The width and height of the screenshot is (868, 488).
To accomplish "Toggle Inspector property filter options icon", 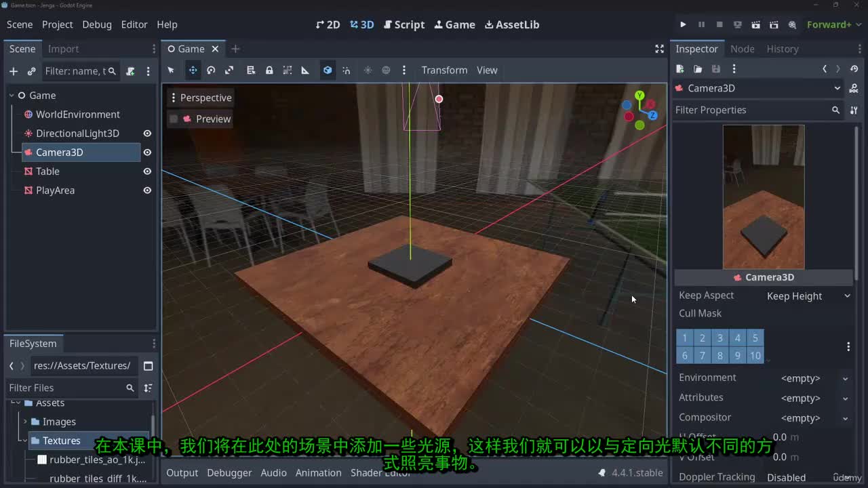I will click(x=854, y=110).
